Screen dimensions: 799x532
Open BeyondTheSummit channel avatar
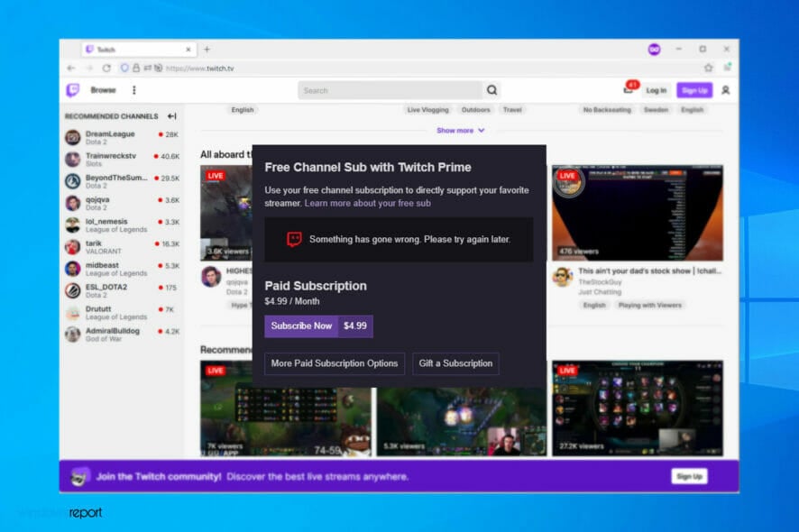[72, 181]
